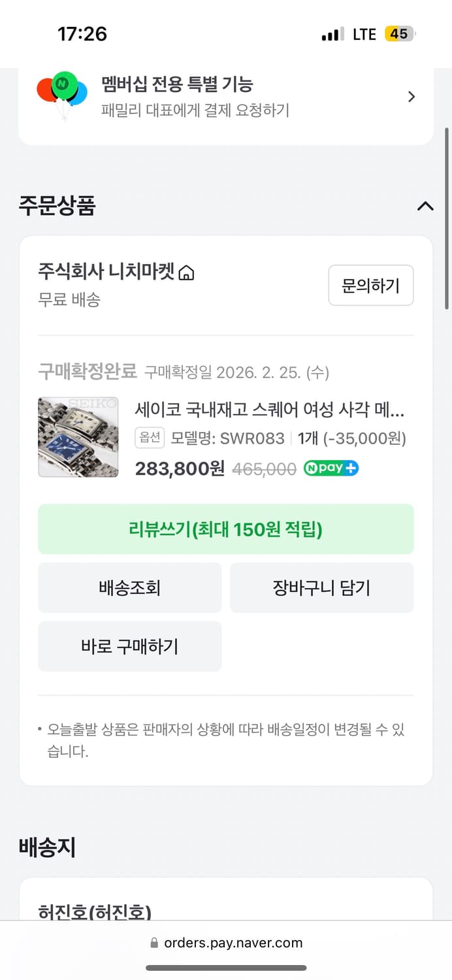Tap 배송조회 to track the delivery

129,587
